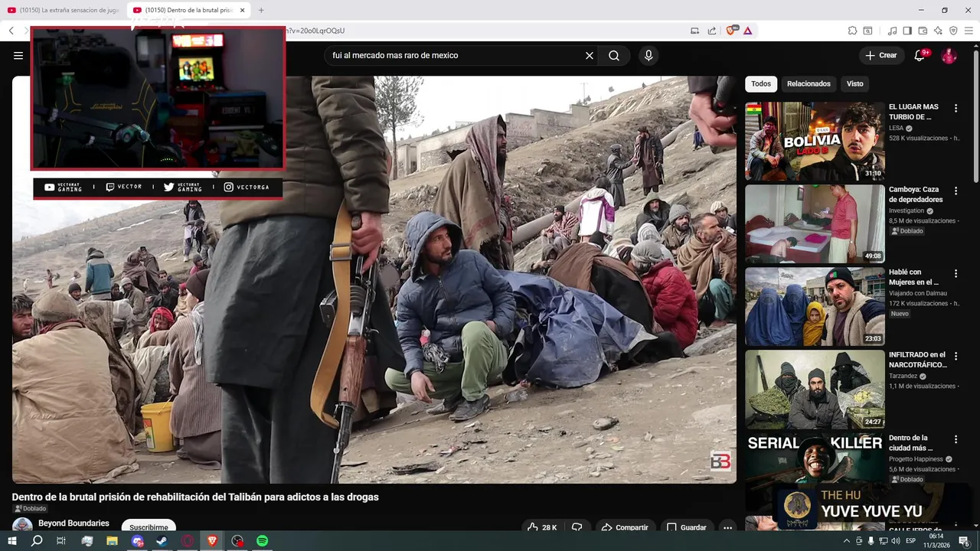Open the Bolivia 'EL LUGAR MAS TURBIO' thumbnail
Image resolution: width=980 pixels, height=551 pixels.
(x=815, y=141)
